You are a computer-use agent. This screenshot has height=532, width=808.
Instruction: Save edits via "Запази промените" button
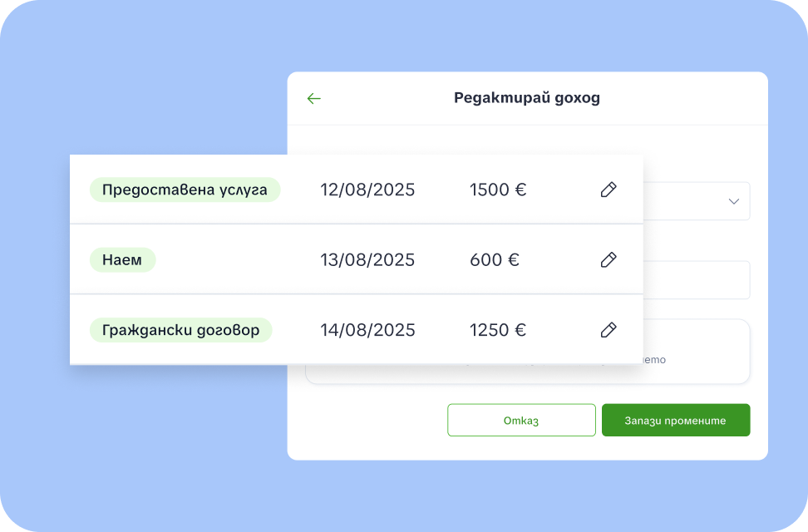click(675, 420)
